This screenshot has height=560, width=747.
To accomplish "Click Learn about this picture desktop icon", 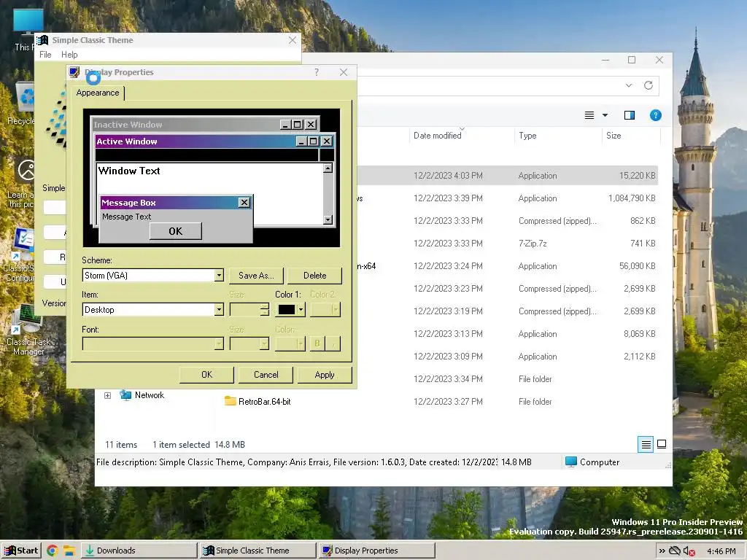I will coord(21,183).
